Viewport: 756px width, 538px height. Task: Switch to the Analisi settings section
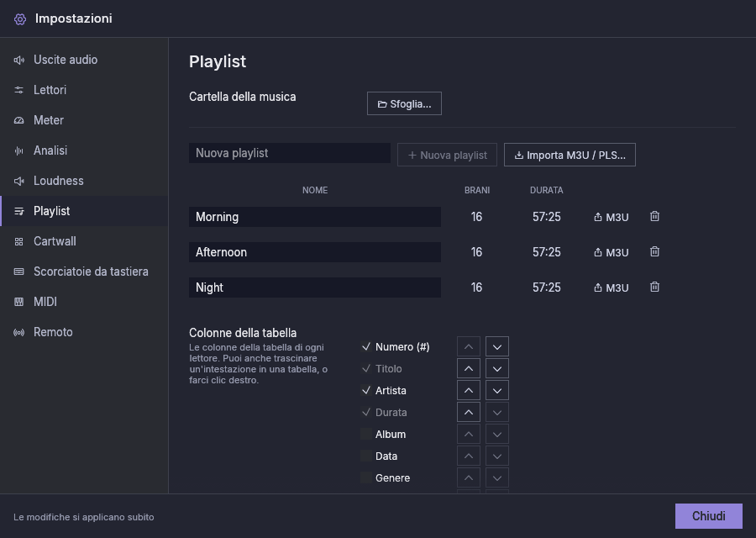pos(84,150)
